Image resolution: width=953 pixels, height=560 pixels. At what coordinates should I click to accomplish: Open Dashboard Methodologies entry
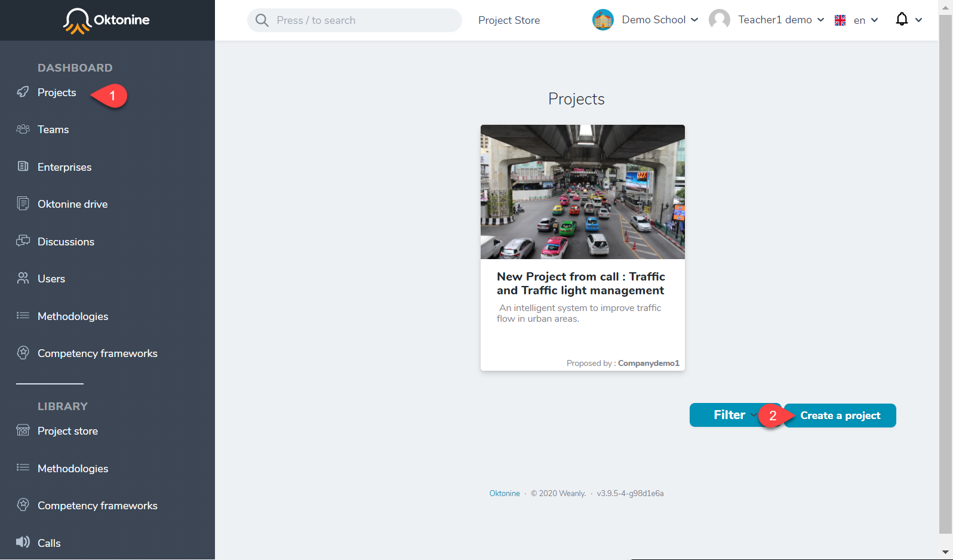pos(73,316)
